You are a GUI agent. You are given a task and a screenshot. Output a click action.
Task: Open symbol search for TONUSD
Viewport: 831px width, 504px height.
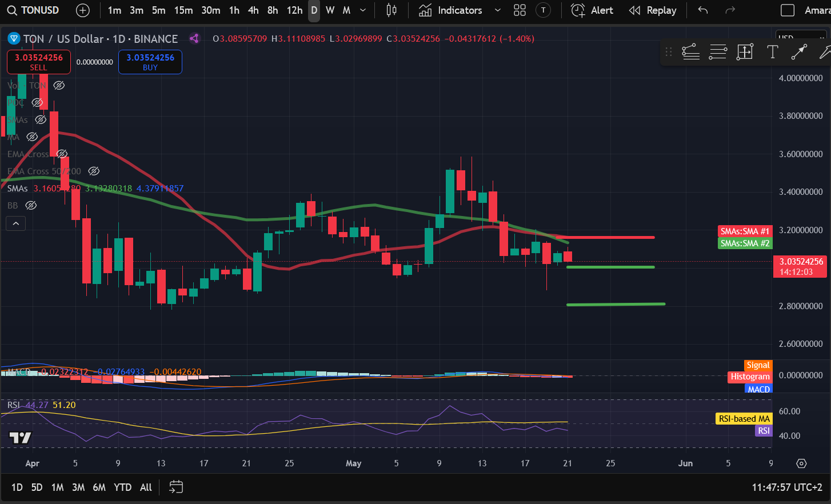click(x=33, y=10)
